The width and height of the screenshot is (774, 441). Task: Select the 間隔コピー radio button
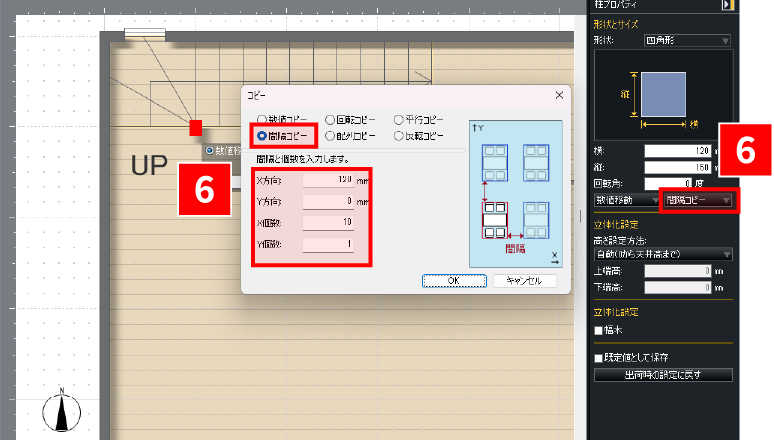pos(262,136)
